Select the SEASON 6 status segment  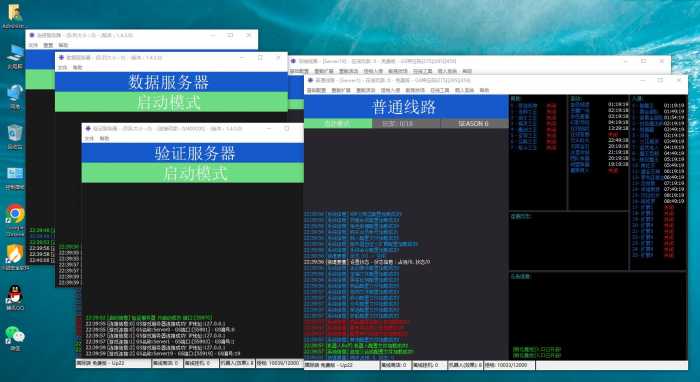[x=475, y=124]
